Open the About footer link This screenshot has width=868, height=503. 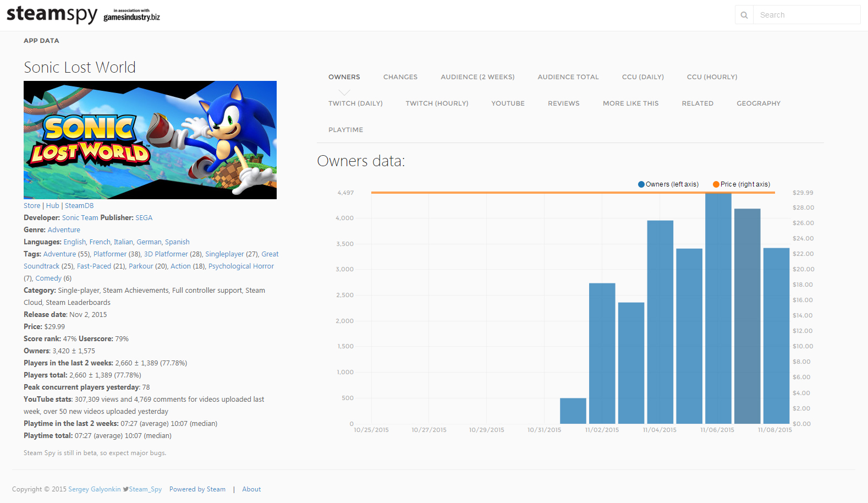click(251, 489)
